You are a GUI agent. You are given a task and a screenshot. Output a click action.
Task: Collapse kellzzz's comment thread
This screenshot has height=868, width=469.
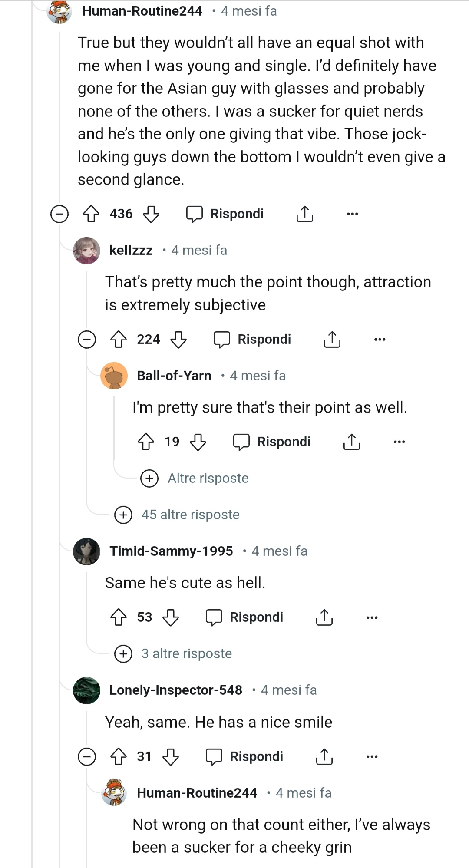click(x=88, y=340)
